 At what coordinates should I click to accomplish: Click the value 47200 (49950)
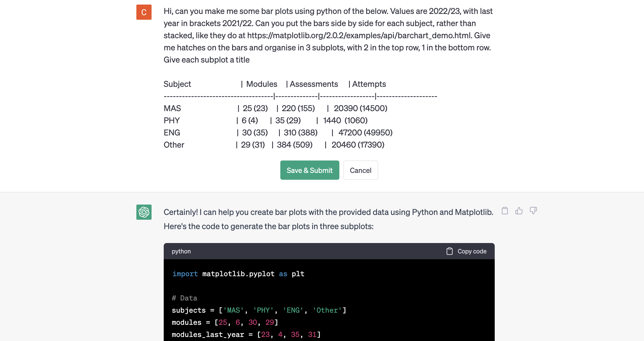(x=365, y=133)
